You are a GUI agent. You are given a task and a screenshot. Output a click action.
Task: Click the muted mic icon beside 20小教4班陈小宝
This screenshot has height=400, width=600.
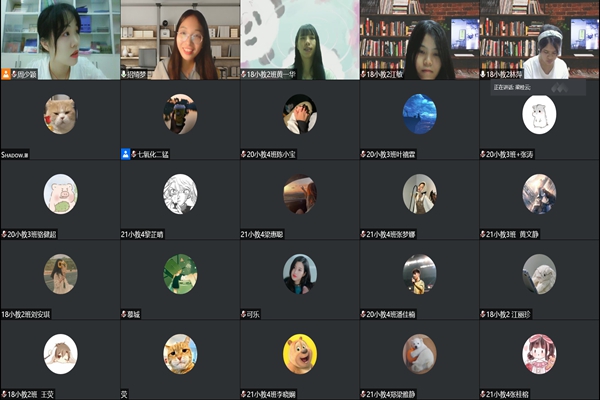pos(243,154)
